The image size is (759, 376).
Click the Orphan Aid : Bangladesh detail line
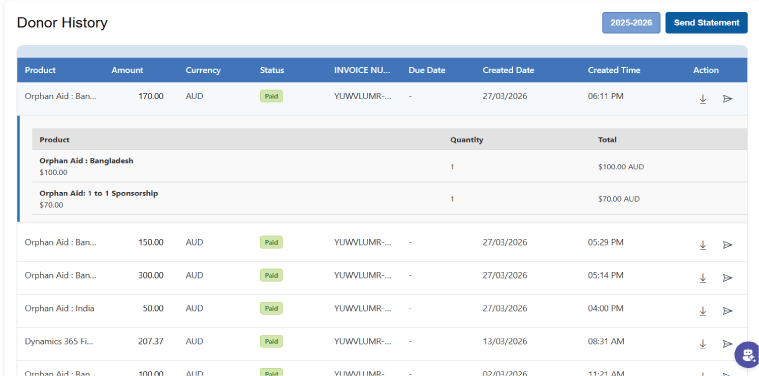coord(86,161)
